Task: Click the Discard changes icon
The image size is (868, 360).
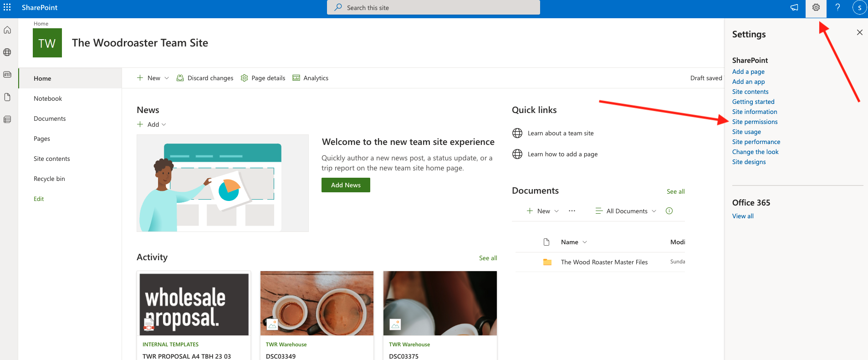Action: pyautogui.click(x=180, y=78)
